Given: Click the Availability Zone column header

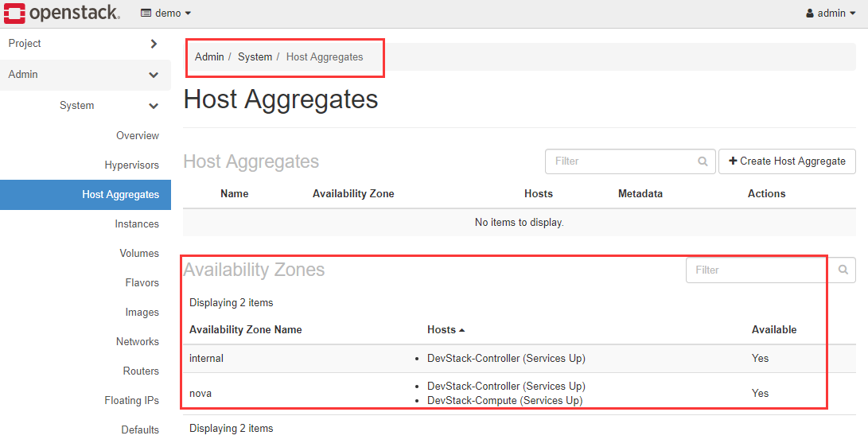Looking at the screenshot, I should tap(353, 193).
